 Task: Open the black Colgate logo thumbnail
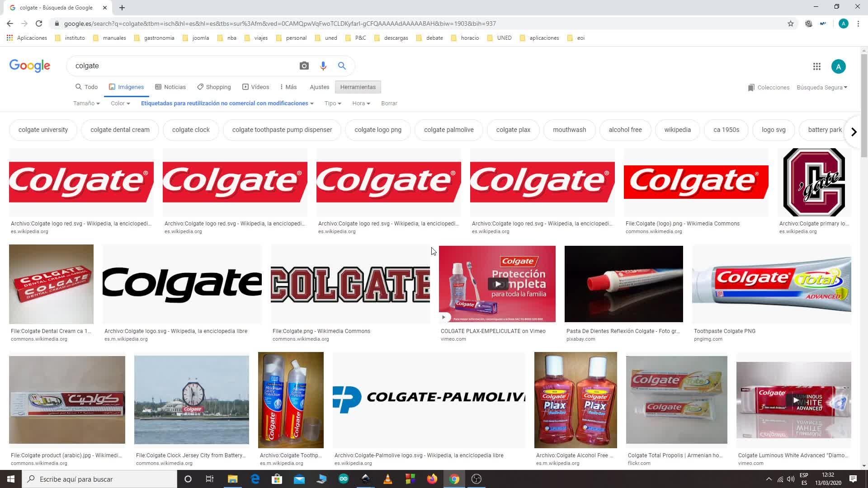tap(182, 284)
